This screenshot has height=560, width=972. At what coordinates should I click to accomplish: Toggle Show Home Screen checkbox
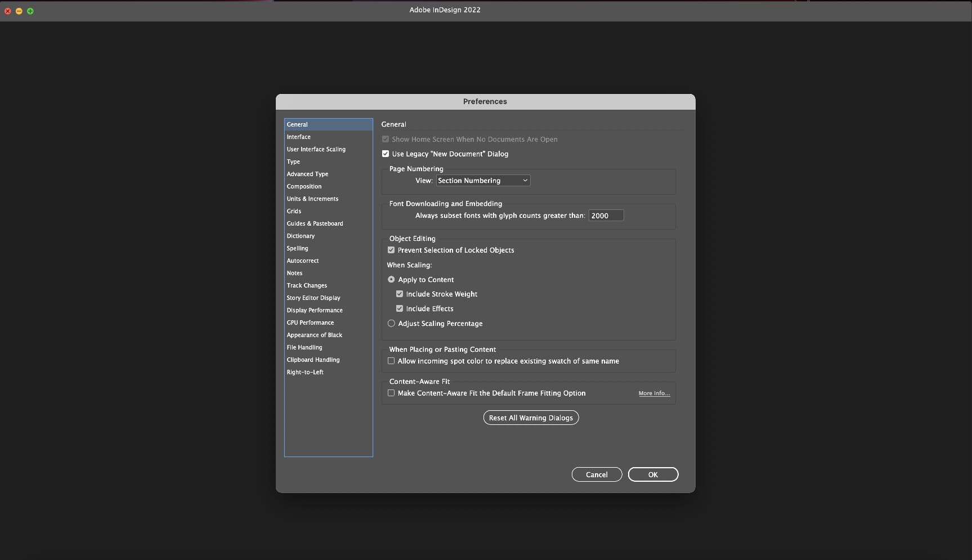[x=386, y=139]
